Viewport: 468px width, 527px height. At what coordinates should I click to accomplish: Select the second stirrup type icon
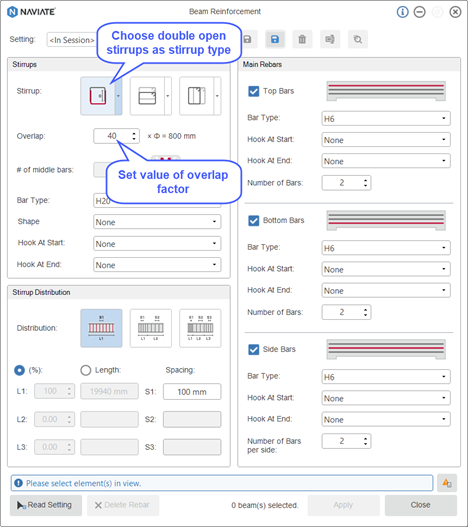(147, 96)
